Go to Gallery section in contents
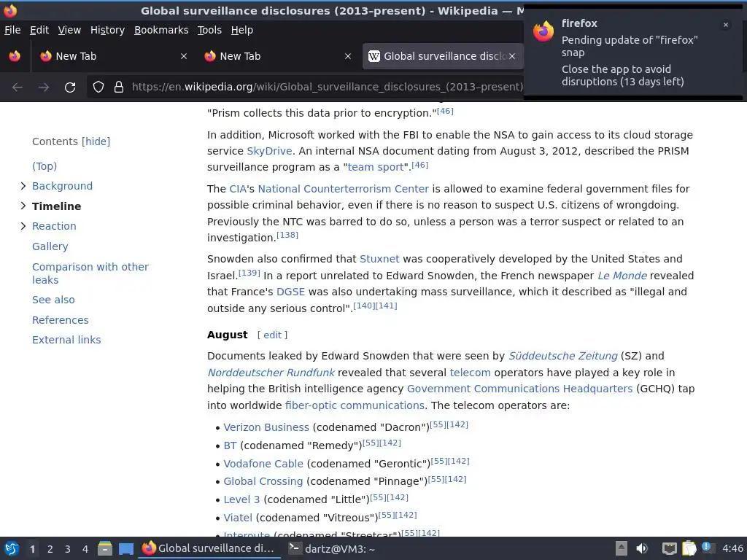747x560 pixels. click(50, 246)
